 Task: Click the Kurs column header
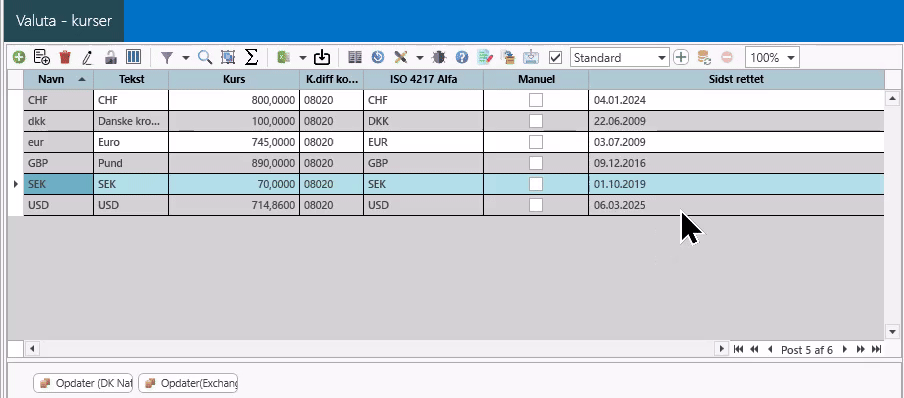pyautogui.click(x=234, y=80)
